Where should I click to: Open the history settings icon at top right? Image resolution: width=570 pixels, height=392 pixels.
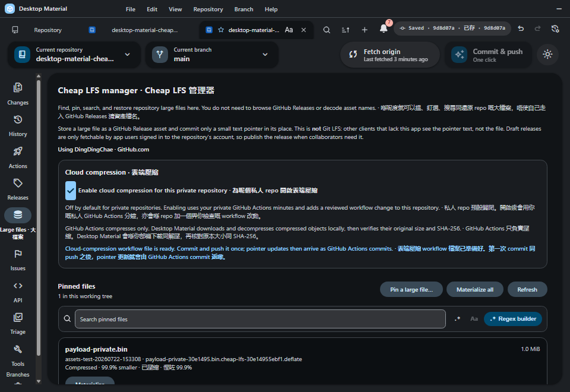[555, 29]
